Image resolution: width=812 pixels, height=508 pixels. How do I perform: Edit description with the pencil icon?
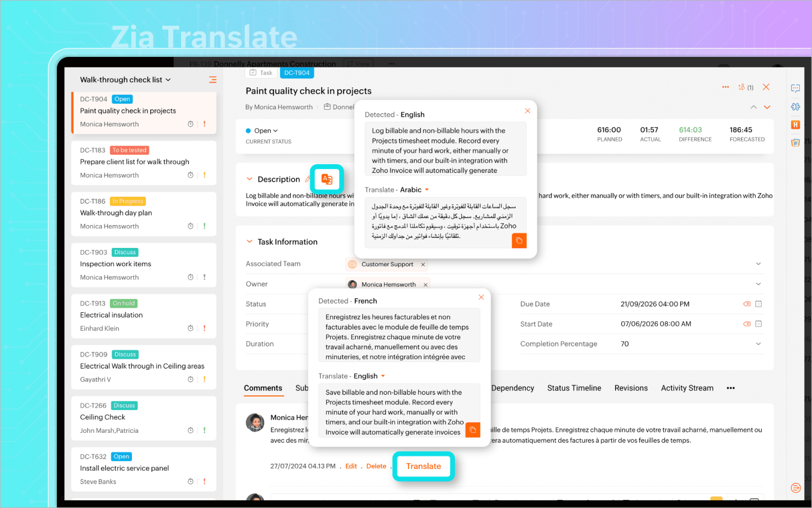(x=308, y=179)
